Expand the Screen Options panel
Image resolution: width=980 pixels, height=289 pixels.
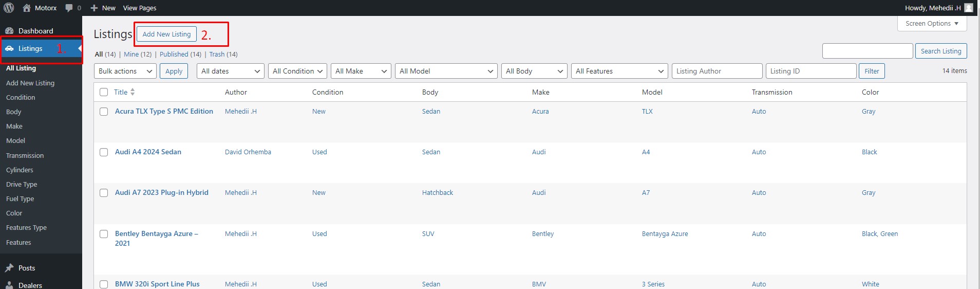(x=932, y=24)
